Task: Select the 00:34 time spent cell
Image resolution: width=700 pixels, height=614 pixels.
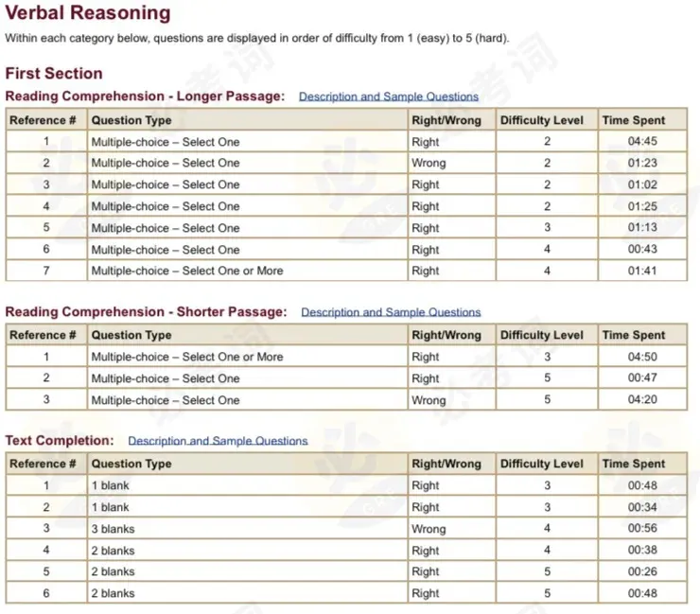Action: tap(641, 507)
